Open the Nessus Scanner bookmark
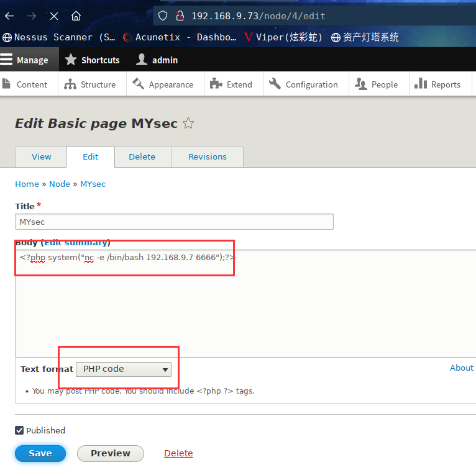The width and height of the screenshot is (476, 475). [59, 37]
